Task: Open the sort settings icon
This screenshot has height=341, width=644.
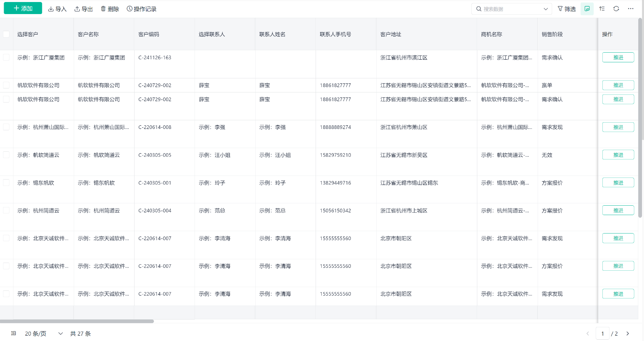Action: click(x=602, y=9)
